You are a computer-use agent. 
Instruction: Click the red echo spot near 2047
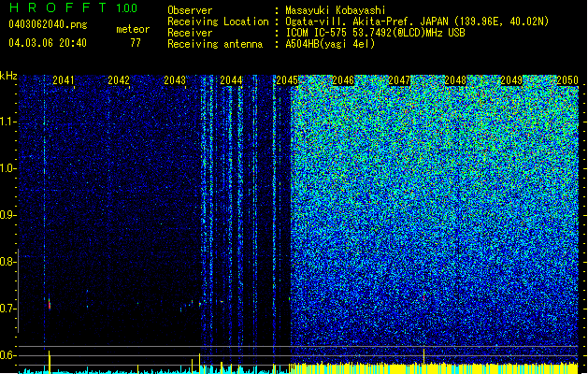pos(423,298)
